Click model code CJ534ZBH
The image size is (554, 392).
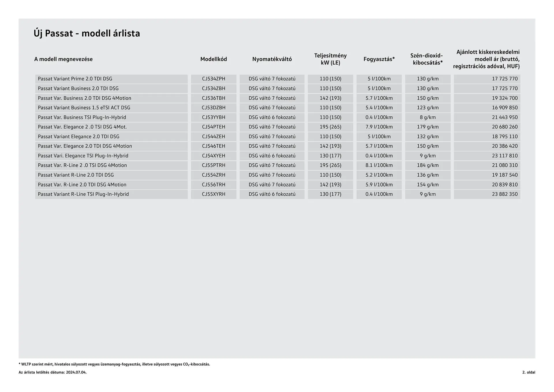pos(214,88)
